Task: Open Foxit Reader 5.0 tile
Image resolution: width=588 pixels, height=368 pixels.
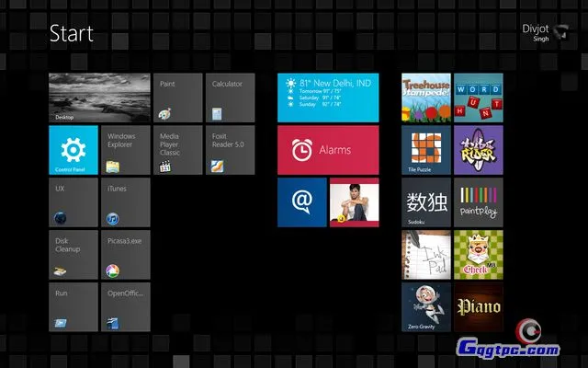Action: 230,150
